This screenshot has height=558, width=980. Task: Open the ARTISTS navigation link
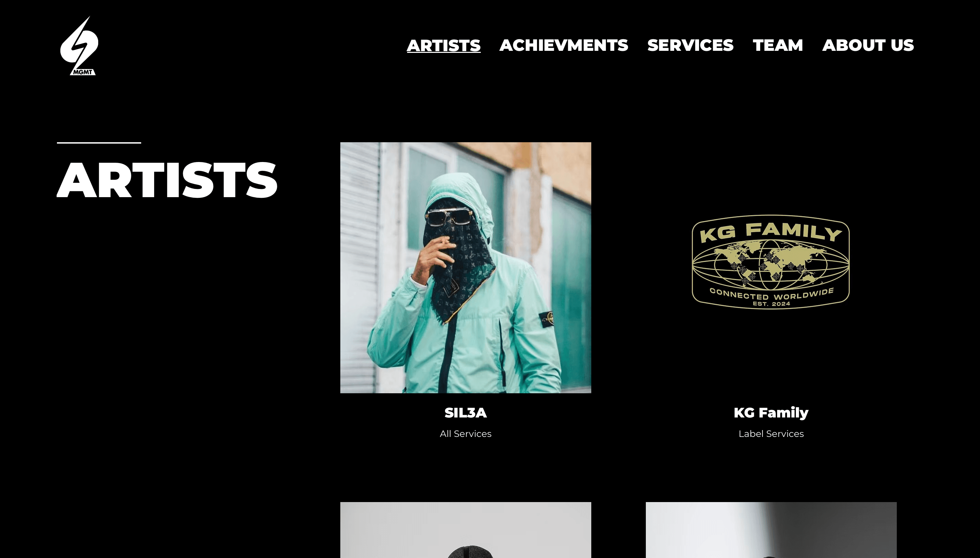tap(444, 45)
